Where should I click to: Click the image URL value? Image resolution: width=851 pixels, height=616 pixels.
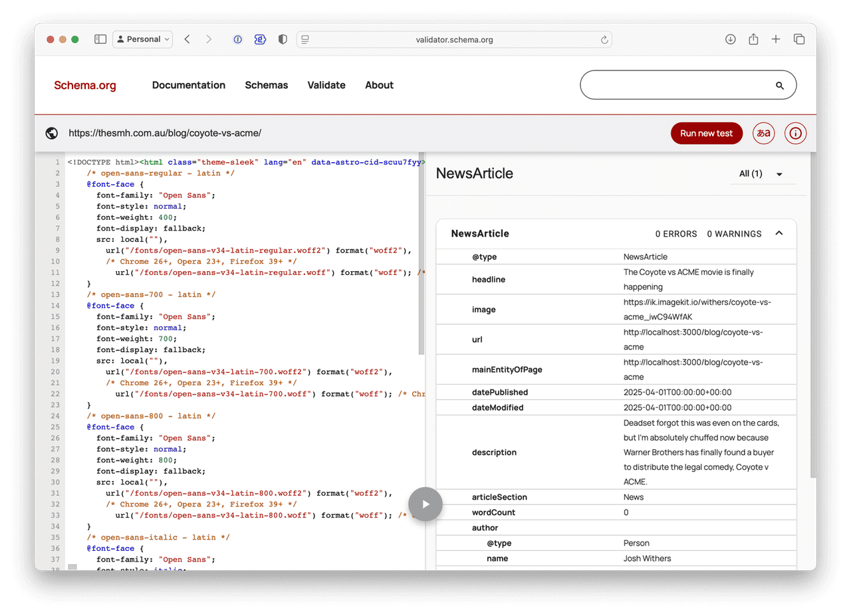pyautogui.click(x=697, y=309)
